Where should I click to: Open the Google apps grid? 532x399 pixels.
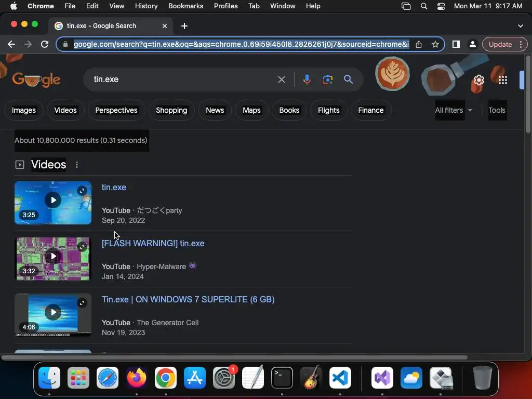pos(503,80)
